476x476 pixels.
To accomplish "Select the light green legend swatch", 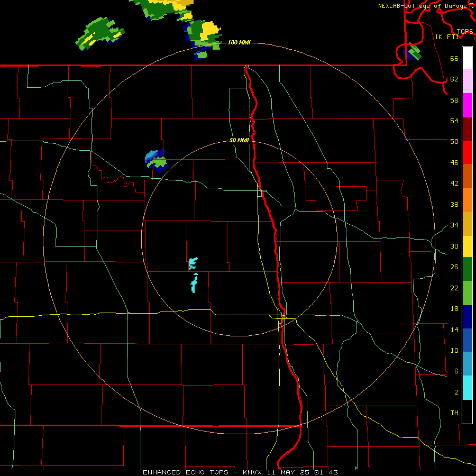I will click(467, 293).
